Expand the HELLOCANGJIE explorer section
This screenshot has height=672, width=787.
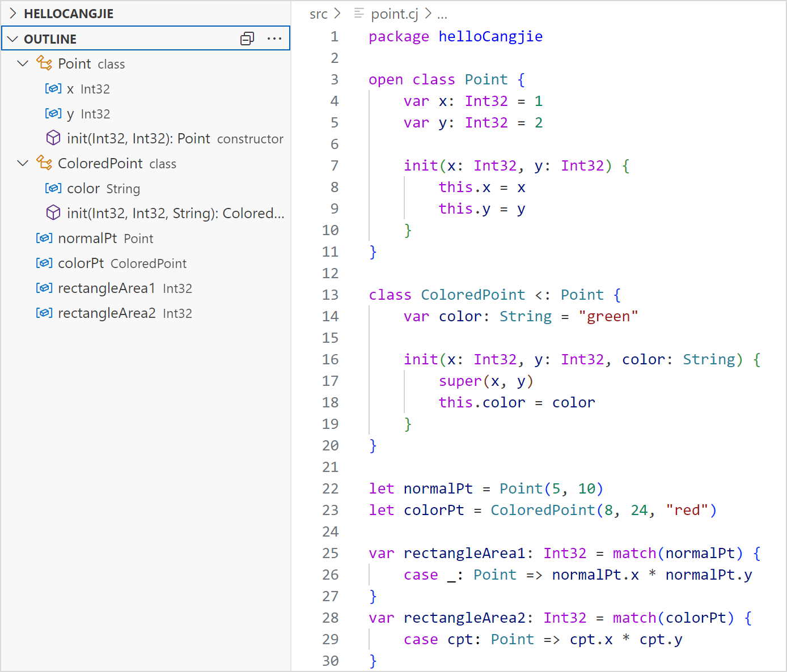point(14,14)
